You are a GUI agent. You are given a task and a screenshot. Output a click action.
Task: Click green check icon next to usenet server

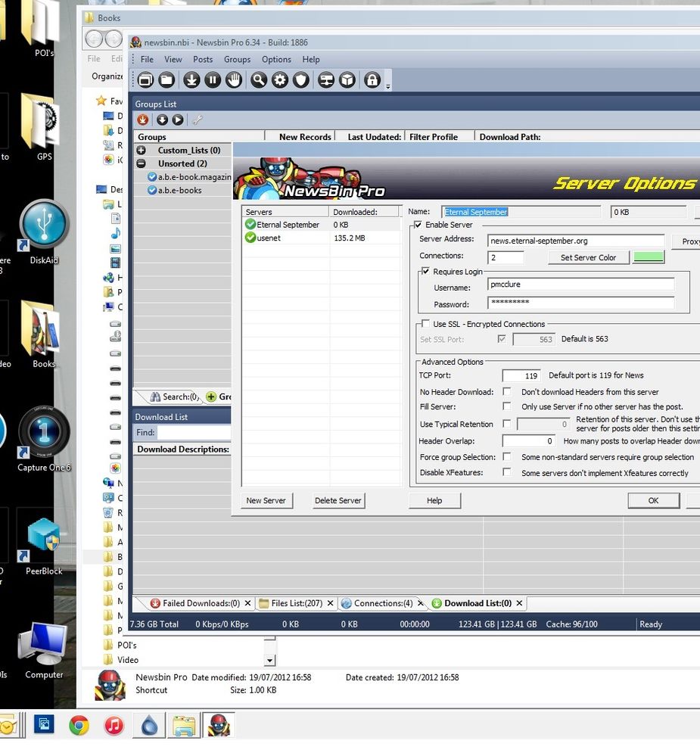coord(250,238)
